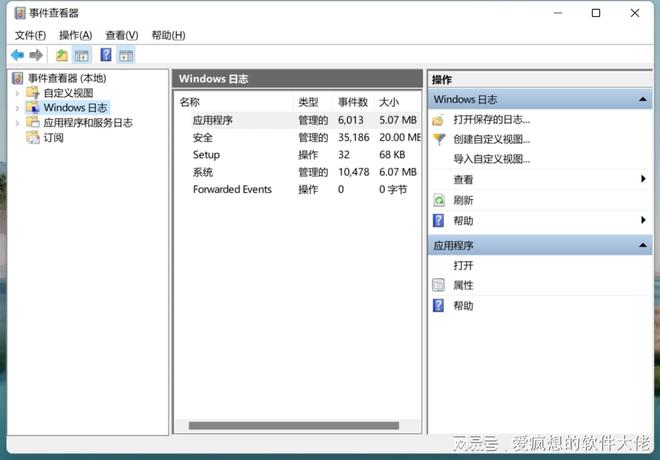Image resolution: width=660 pixels, height=460 pixels.
Task: Click 创建自定义视图... action
Action: 491,139
